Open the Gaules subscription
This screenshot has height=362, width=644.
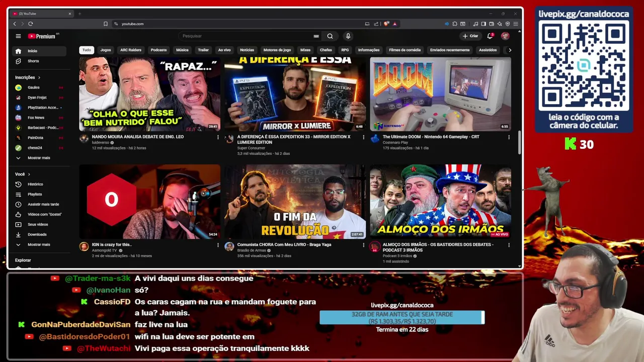[x=39, y=87]
